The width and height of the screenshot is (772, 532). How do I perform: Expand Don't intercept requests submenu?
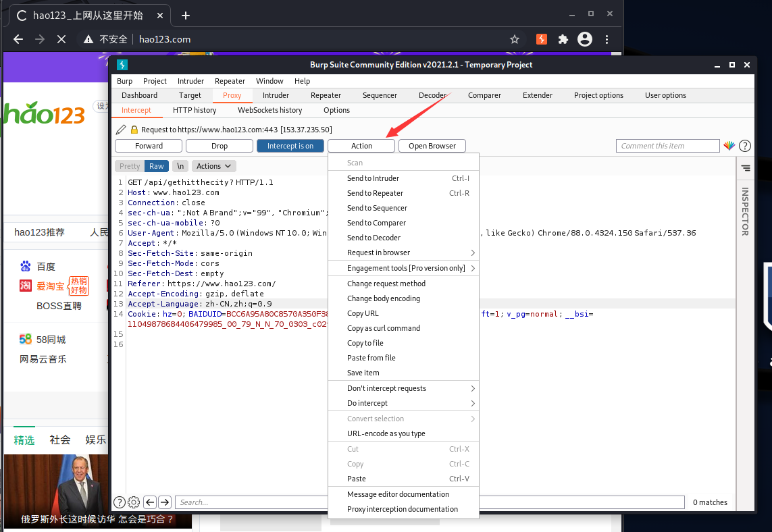click(403, 388)
